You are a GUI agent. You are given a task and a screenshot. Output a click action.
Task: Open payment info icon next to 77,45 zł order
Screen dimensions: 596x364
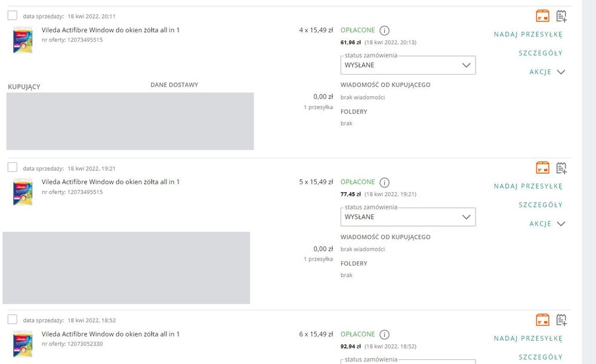click(384, 183)
